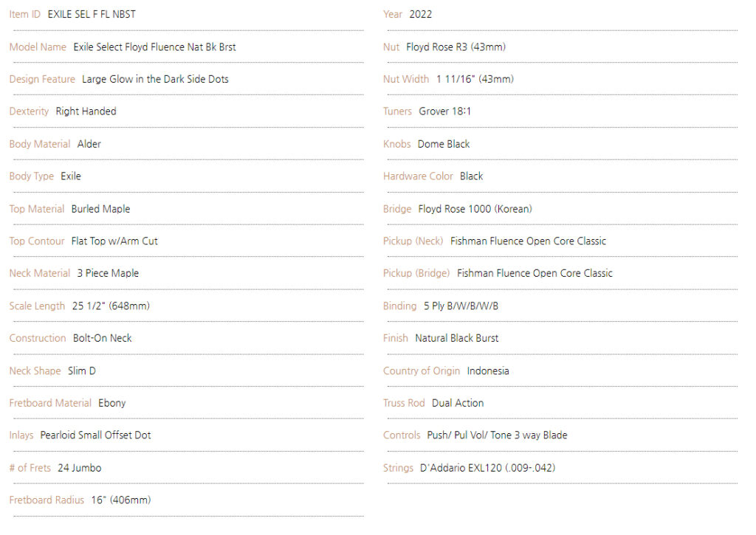This screenshot has height=535, width=756.
Task: Click the Item ID value EXILE SEL F FL NBST
Action: pyautogui.click(x=92, y=15)
